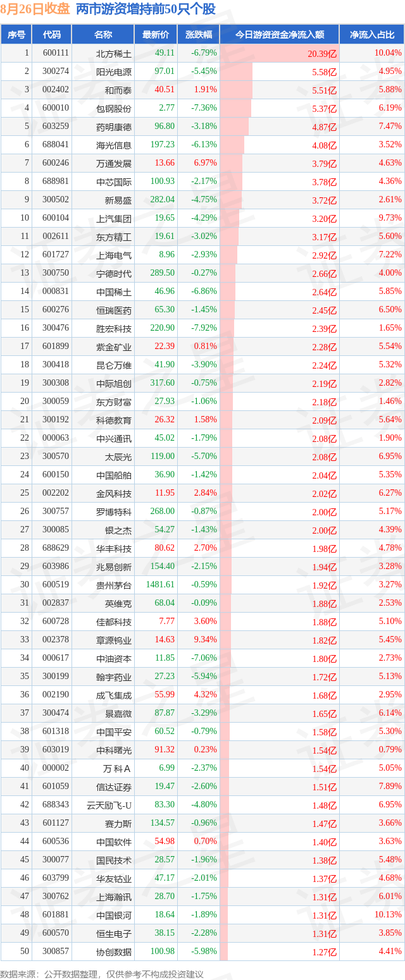Select stock name 北方稀土
This screenshot has width=405, height=980.
[114, 54]
